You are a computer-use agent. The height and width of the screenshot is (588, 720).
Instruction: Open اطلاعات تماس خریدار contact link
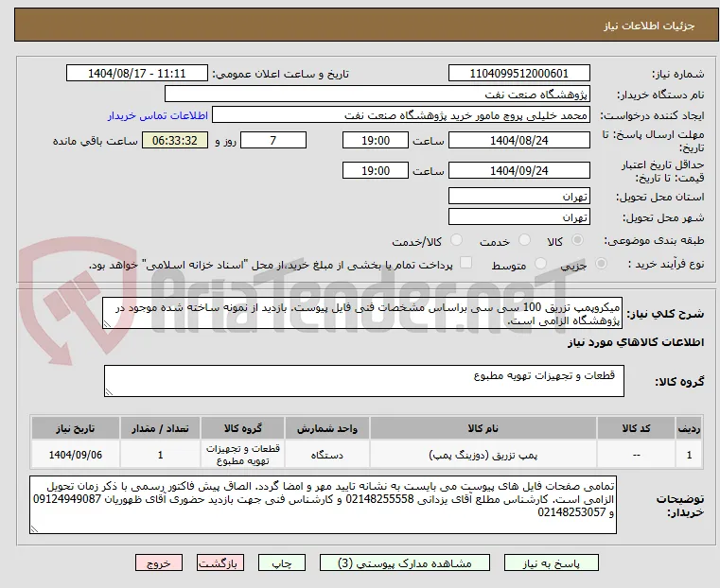pos(158,115)
